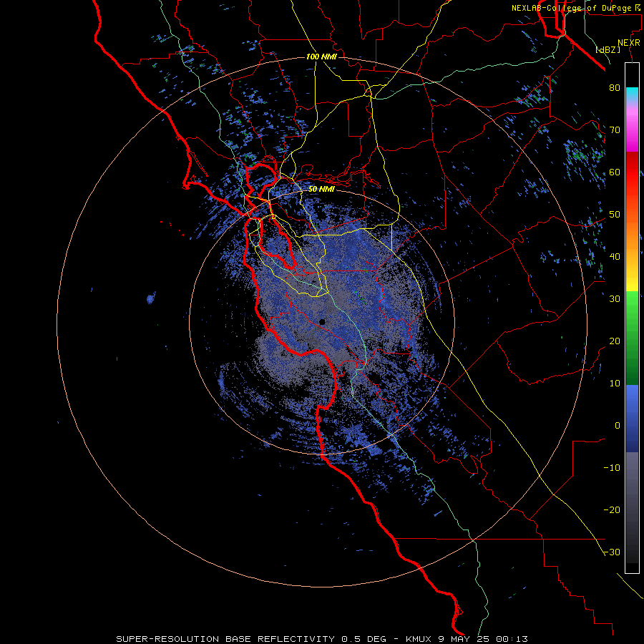Click the -10 value on the color scale
The image size is (644, 644).
coord(612,468)
